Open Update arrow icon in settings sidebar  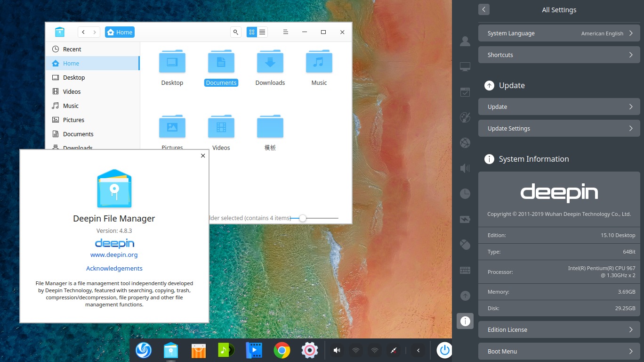click(465, 296)
